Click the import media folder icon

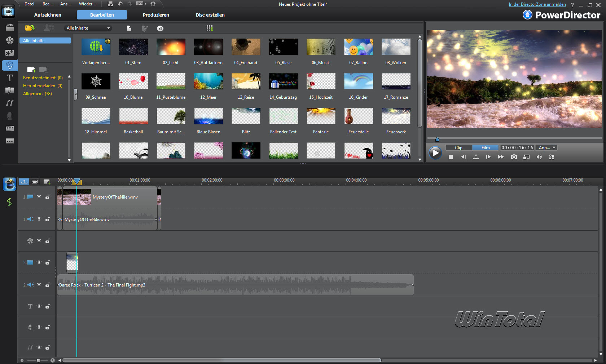click(30, 28)
